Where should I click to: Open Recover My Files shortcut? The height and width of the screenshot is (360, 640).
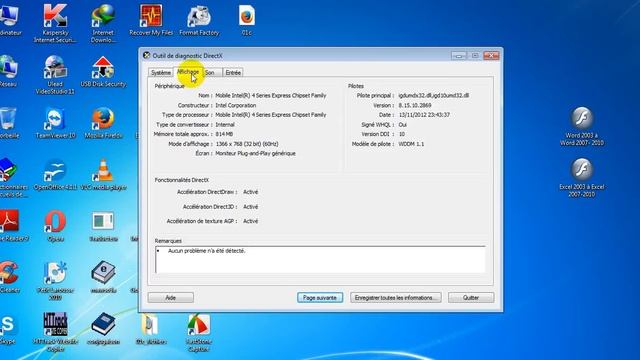[x=151, y=20]
